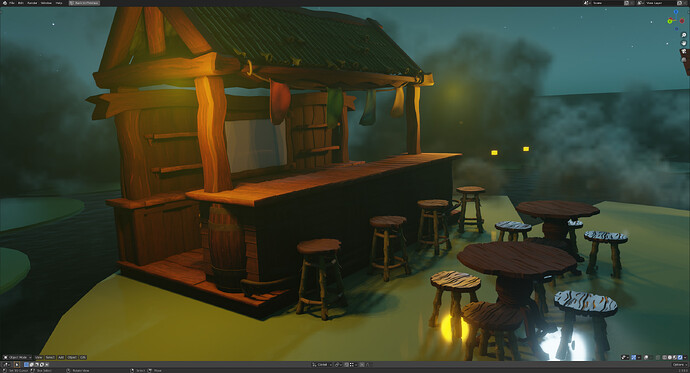
Task: Click the View Layer name field
Action: click(x=660, y=3)
